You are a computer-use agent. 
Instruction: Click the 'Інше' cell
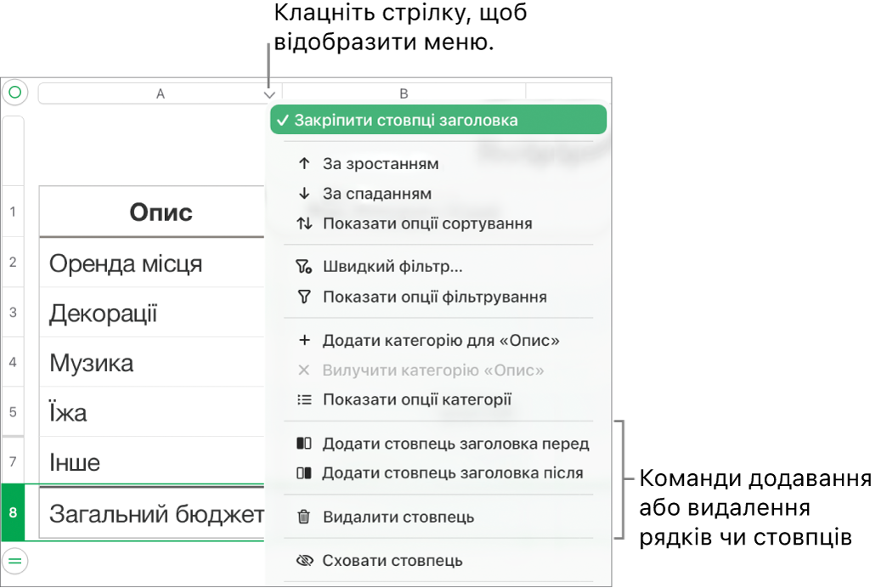(152, 461)
